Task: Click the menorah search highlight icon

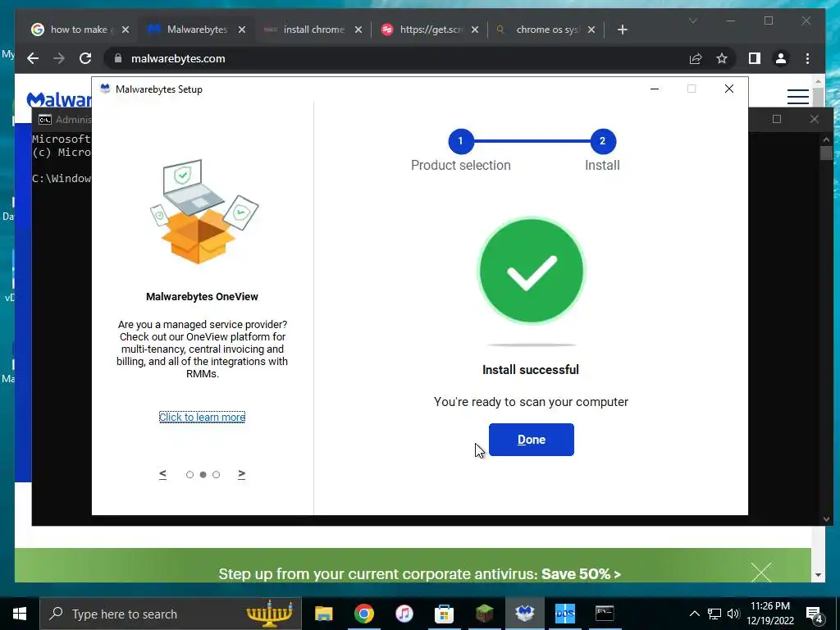Action: click(x=269, y=614)
